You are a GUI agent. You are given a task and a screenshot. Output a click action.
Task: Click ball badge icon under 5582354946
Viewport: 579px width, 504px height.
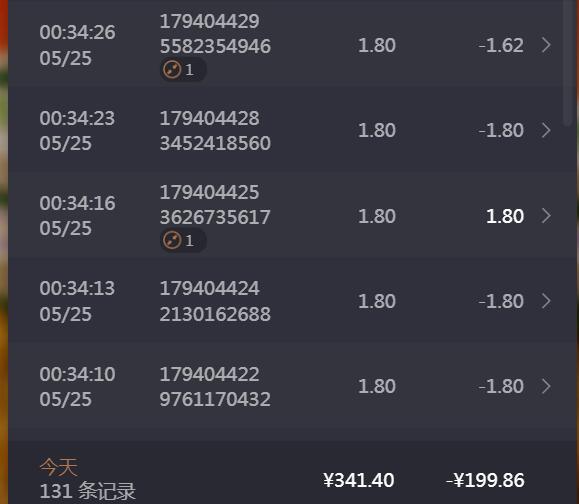(172, 69)
